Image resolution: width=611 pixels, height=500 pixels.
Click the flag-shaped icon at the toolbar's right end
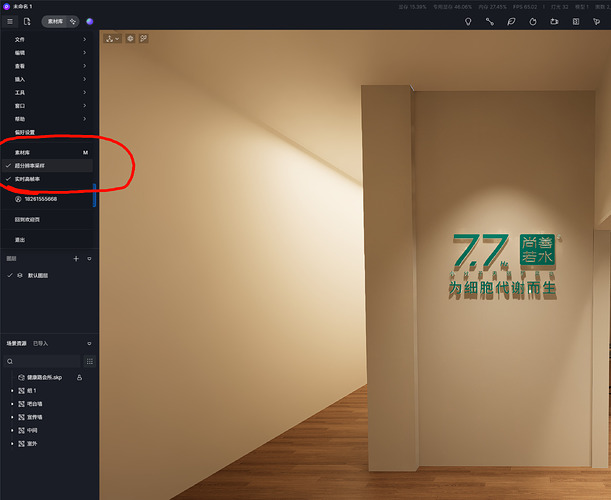[x=597, y=21]
